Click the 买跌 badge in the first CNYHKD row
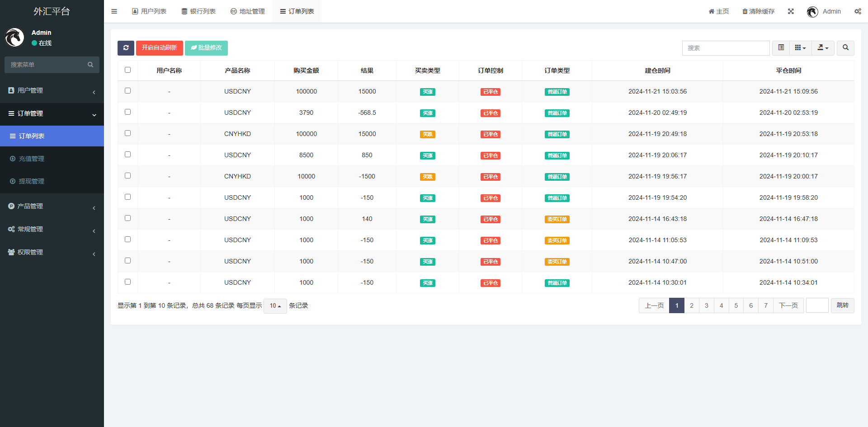The width and height of the screenshot is (868, 427). [427, 134]
